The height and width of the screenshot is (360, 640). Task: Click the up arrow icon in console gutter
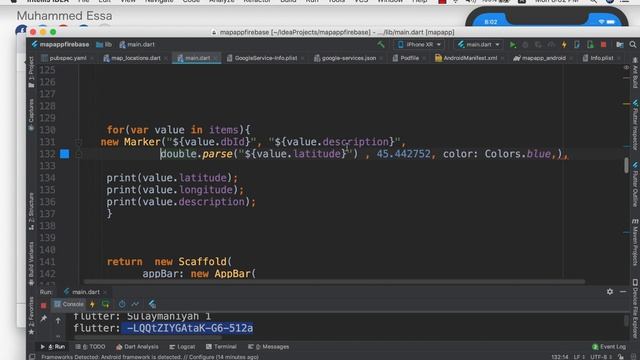58,320
